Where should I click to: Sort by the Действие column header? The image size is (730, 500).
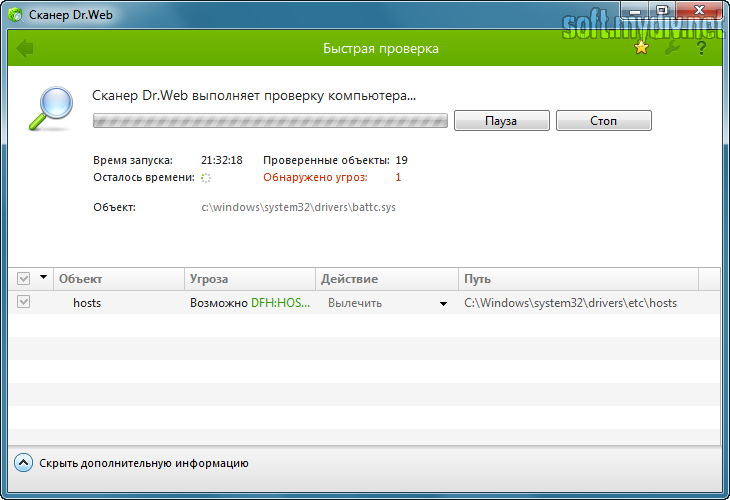[x=387, y=279]
